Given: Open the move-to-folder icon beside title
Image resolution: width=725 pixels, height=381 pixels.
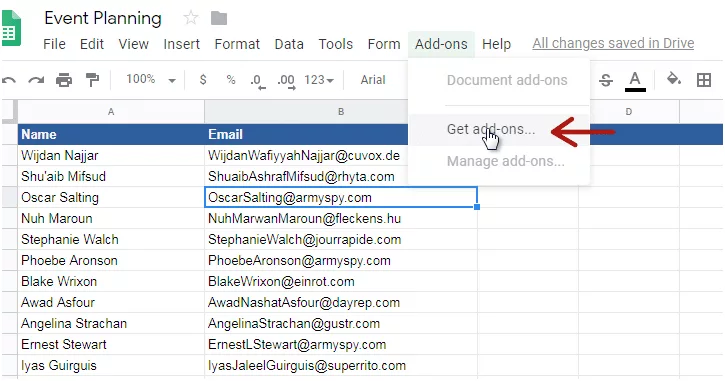Looking at the screenshot, I should (x=219, y=18).
